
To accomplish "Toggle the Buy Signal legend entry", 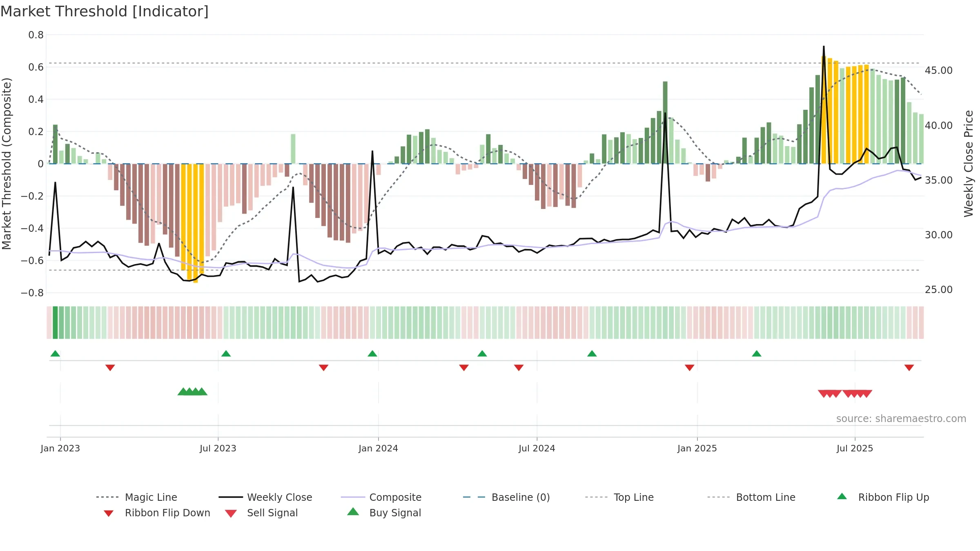I will [384, 513].
